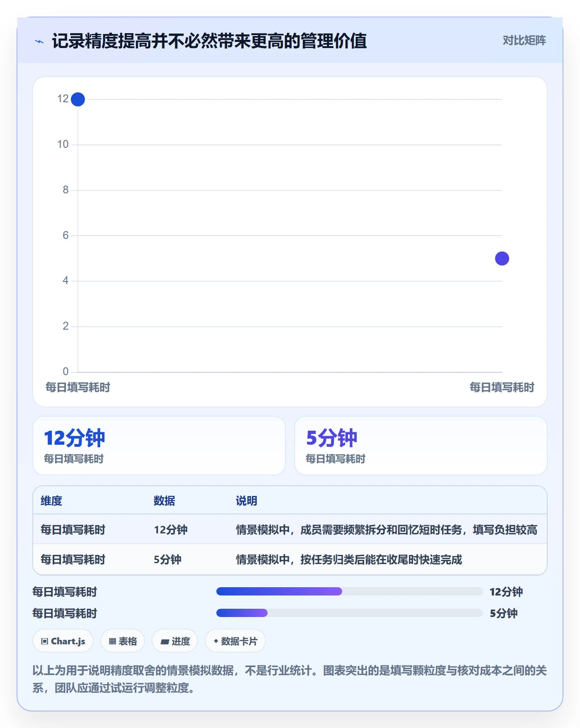The image size is (580, 728).
Task: Click y-axis label 4 on chart
Action: pos(65,280)
